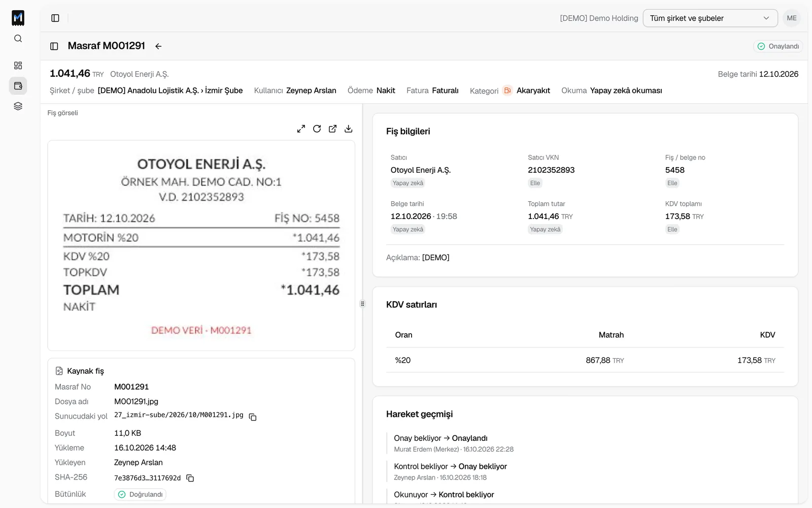Screen dimensions: 812x508
Task: Open the layers stack icon in sidebar
Action: tap(18, 106)
